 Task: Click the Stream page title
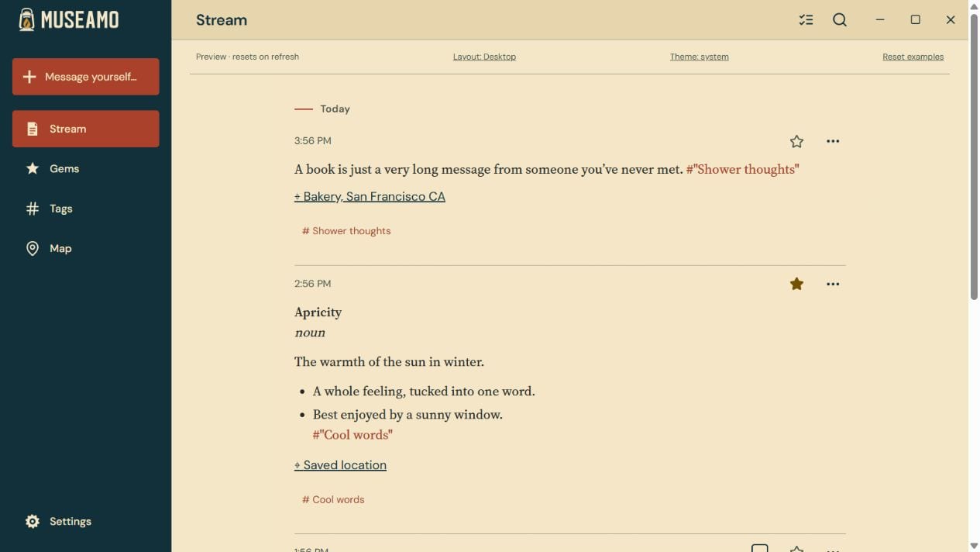tap(221, 20)
